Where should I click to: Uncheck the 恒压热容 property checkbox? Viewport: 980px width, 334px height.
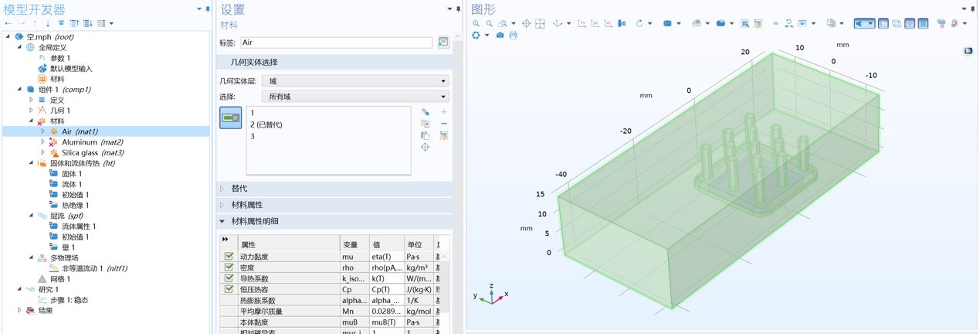[x=229, y=288]
